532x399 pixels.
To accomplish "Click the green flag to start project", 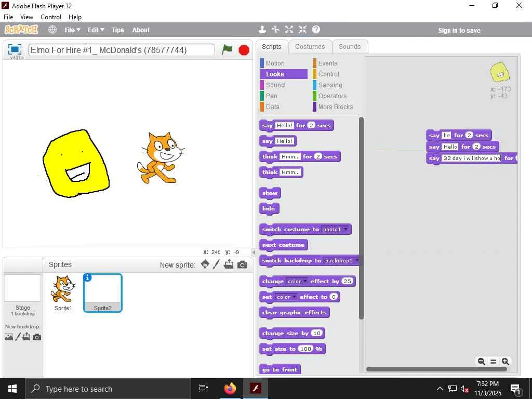I will pos(227,50).
